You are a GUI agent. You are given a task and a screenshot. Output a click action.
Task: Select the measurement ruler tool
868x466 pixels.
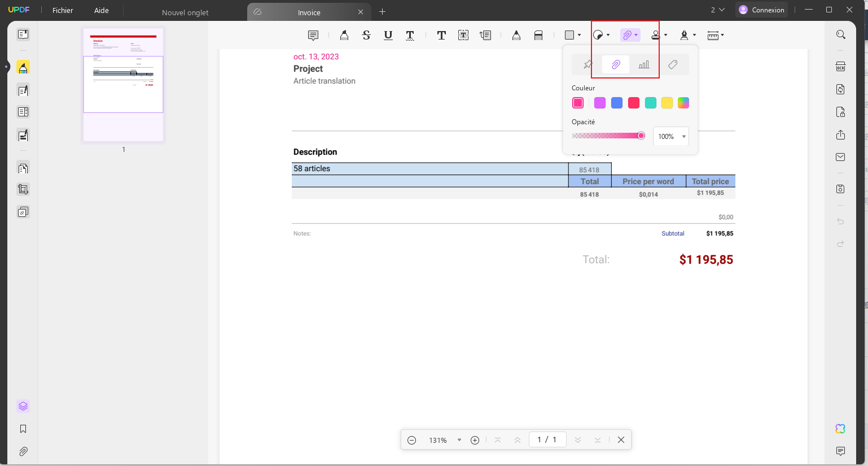click(x=713, y=35)
